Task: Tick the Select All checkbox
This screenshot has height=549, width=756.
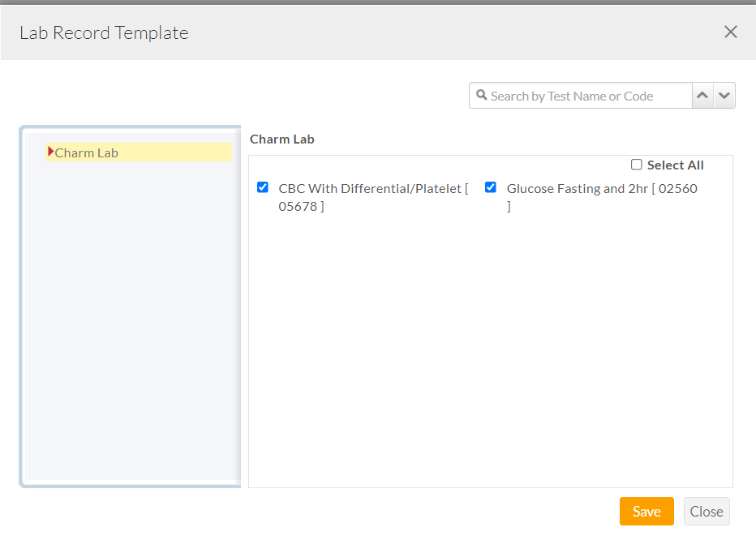Action: (x=637, y=165)
